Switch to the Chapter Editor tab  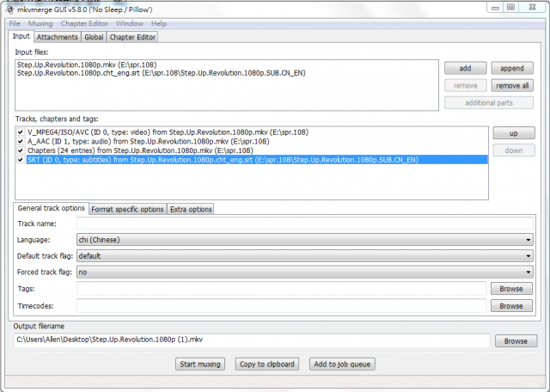132,37
